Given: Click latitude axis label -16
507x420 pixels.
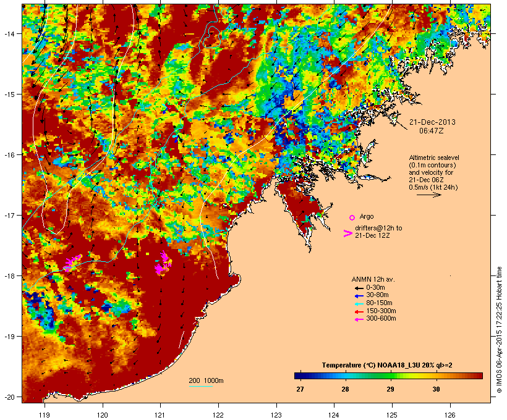Looking at the screenshot, I should 9,155.
